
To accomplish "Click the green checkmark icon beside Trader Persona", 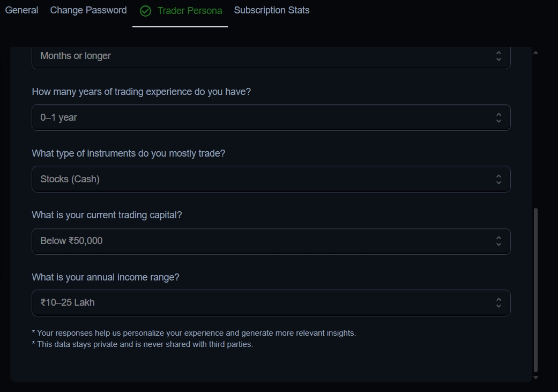I will click(x=145, y=11).
